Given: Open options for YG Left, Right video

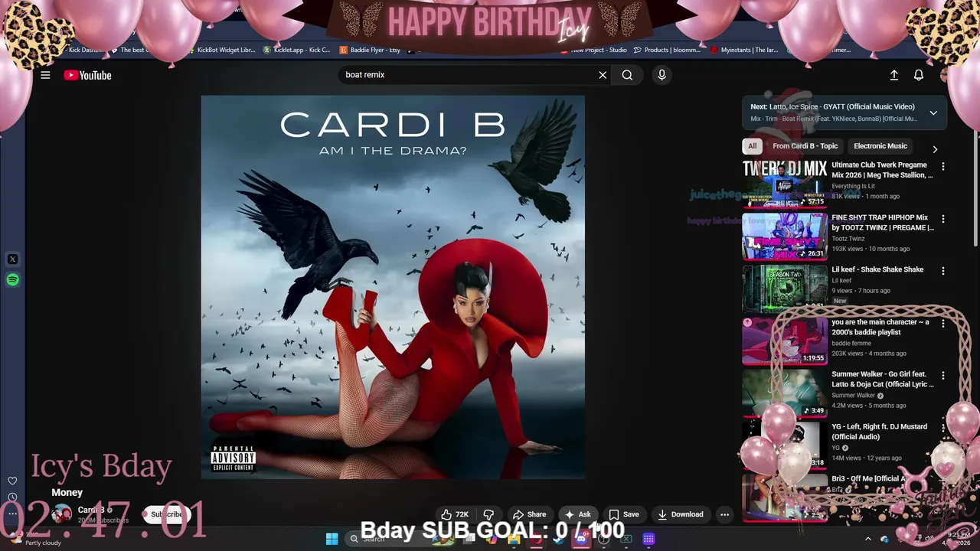Looking at the screenshot, I should pos(943,428).
